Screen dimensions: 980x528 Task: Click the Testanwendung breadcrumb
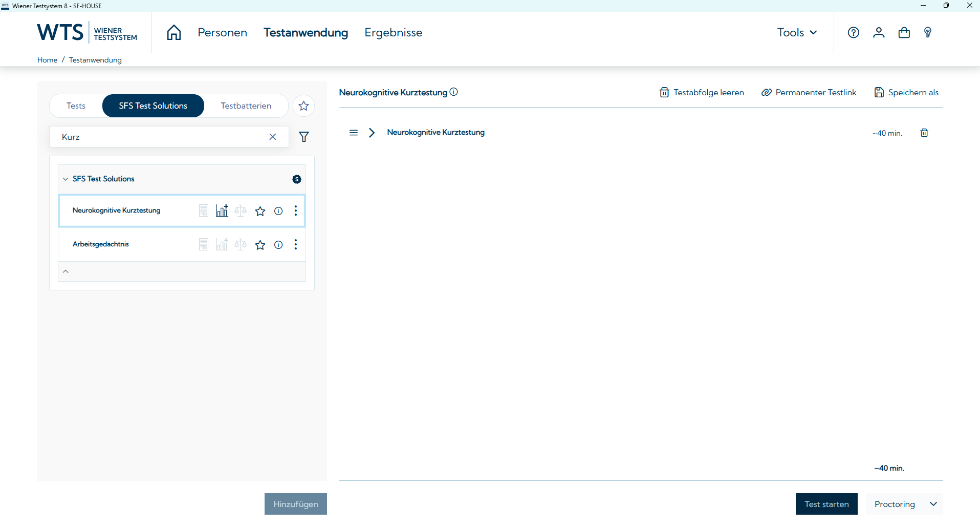[95, 60]
